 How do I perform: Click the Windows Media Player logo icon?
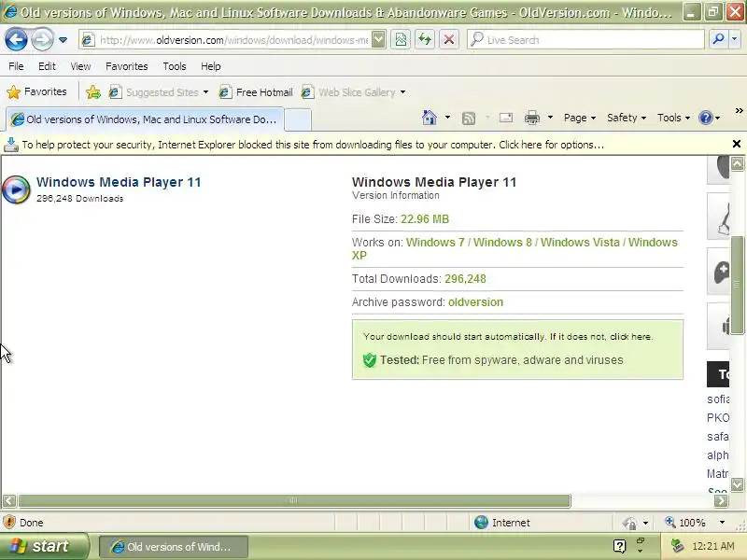pos(16,189)
